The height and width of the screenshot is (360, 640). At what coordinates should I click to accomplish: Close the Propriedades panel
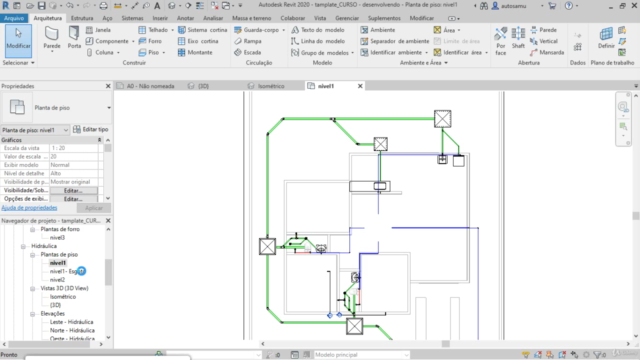coord(108,86)
